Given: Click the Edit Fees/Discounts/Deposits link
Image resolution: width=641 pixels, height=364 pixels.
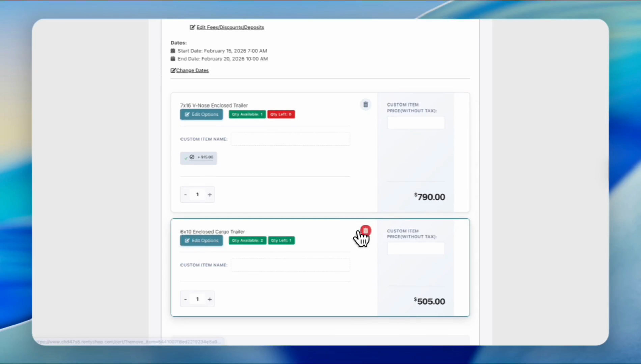Looking at the screenshot, I should 230,27.
